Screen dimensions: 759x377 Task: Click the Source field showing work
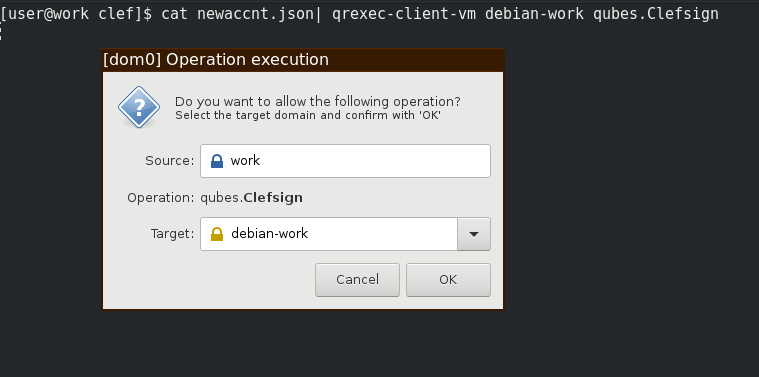346,161
